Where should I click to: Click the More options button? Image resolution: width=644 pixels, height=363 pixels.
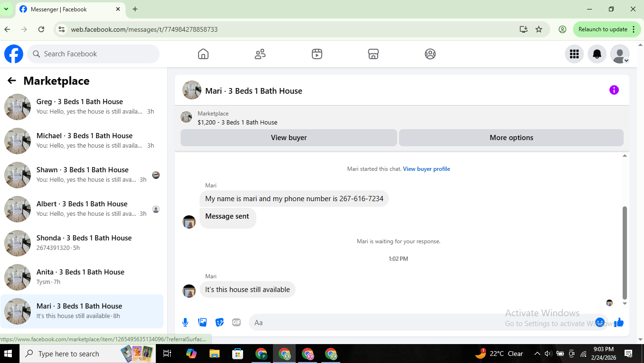click(511, 138)
